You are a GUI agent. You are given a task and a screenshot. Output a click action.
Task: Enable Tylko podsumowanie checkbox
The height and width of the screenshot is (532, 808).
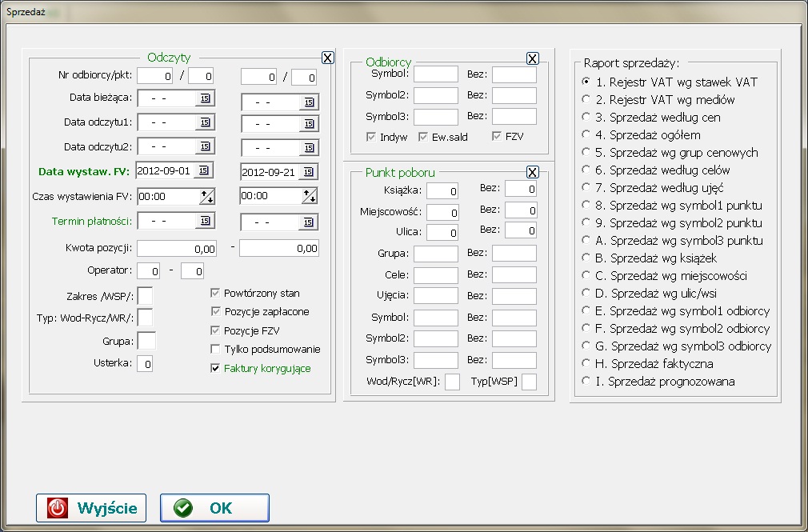[215, 350]
